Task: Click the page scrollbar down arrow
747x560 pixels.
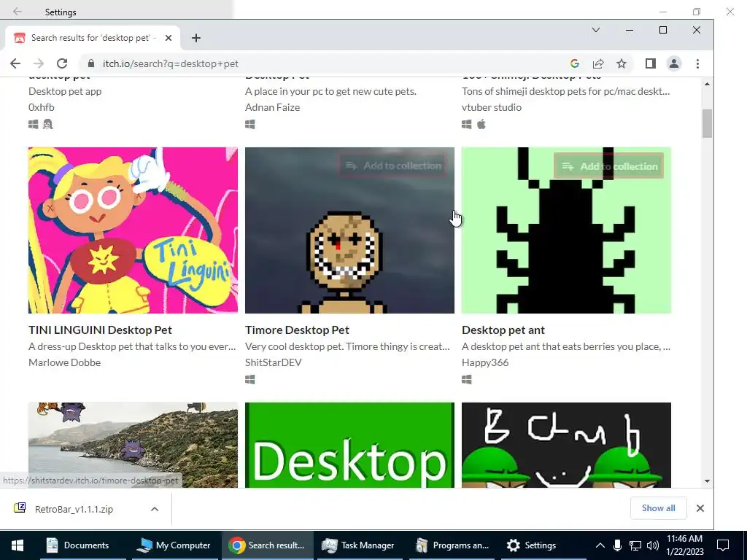Action: coord(707,481)
